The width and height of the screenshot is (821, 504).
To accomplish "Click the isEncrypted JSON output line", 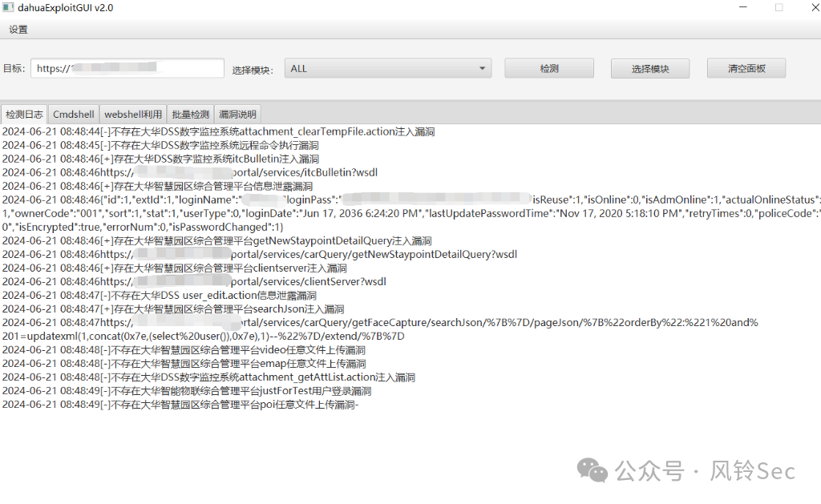I will click(143, 227).
